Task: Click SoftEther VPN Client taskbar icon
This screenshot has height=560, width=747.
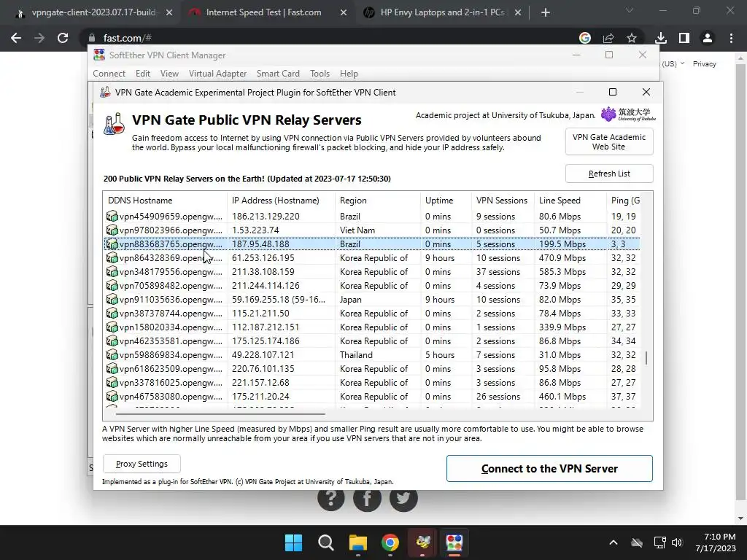Action: tap(454, 542)
